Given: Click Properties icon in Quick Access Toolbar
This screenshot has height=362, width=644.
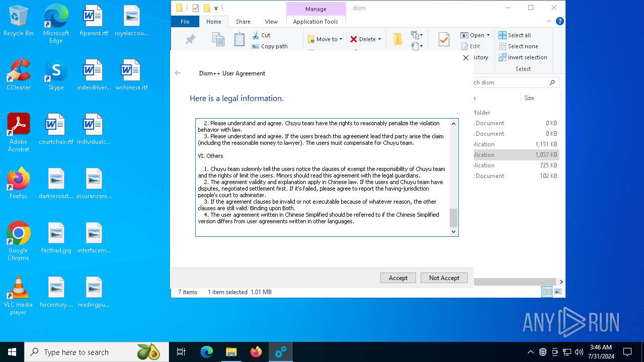Looking at the screenshot, I should point(196,8).
